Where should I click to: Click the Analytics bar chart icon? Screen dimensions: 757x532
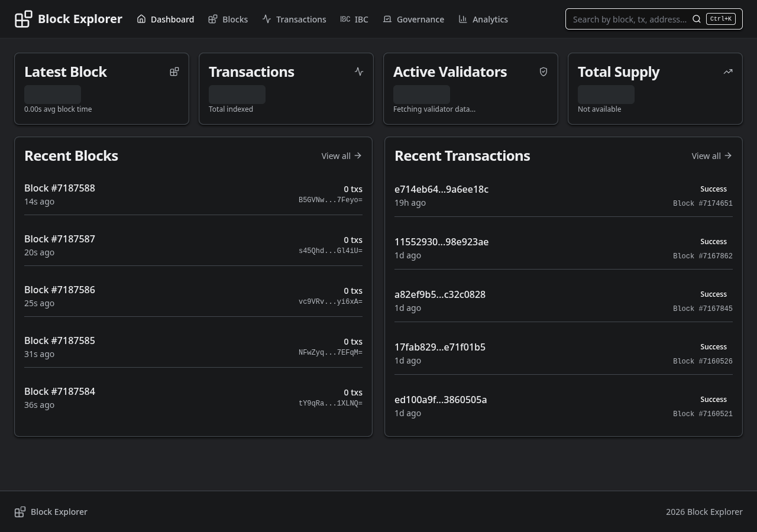click(x=463, y=19)
